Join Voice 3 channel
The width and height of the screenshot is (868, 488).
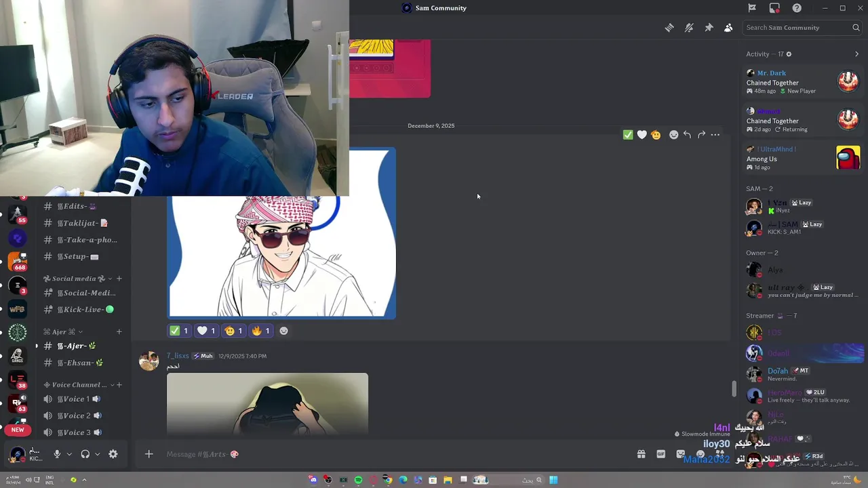[x=80, y=432]
